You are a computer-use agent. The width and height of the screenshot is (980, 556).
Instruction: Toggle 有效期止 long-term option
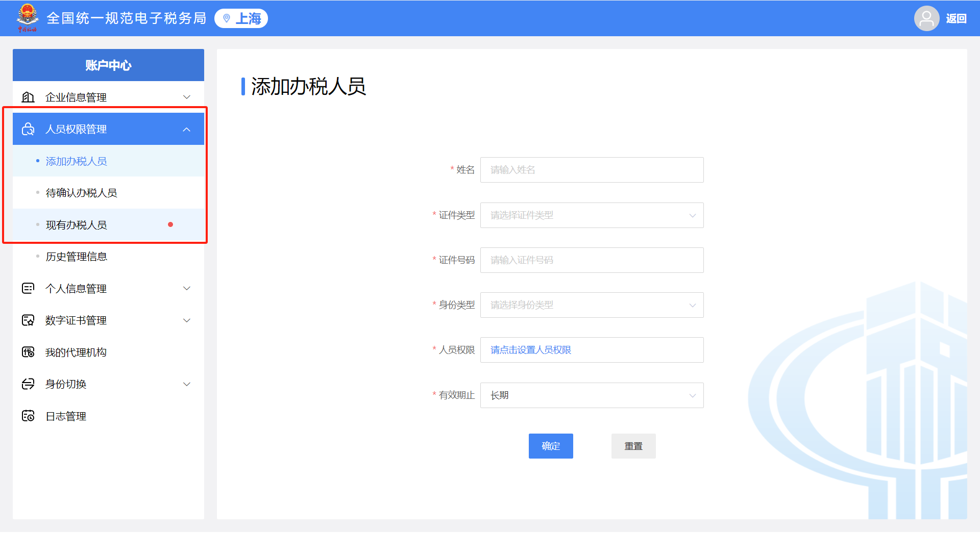pos(592,395)
